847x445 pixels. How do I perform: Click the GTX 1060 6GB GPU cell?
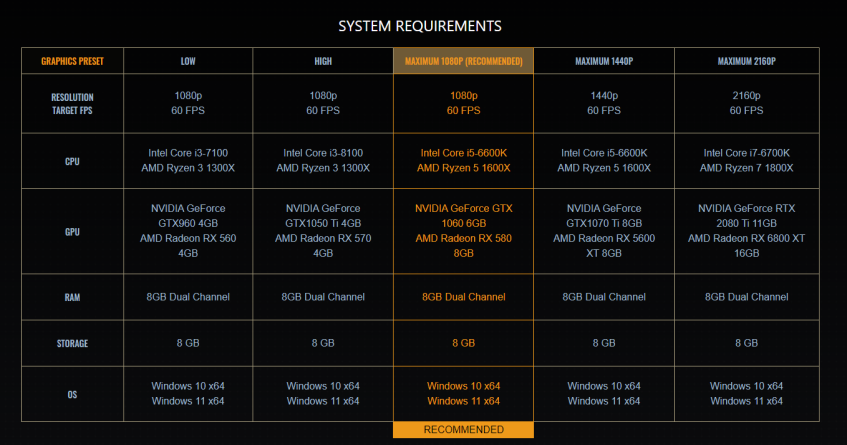point(463,230)
